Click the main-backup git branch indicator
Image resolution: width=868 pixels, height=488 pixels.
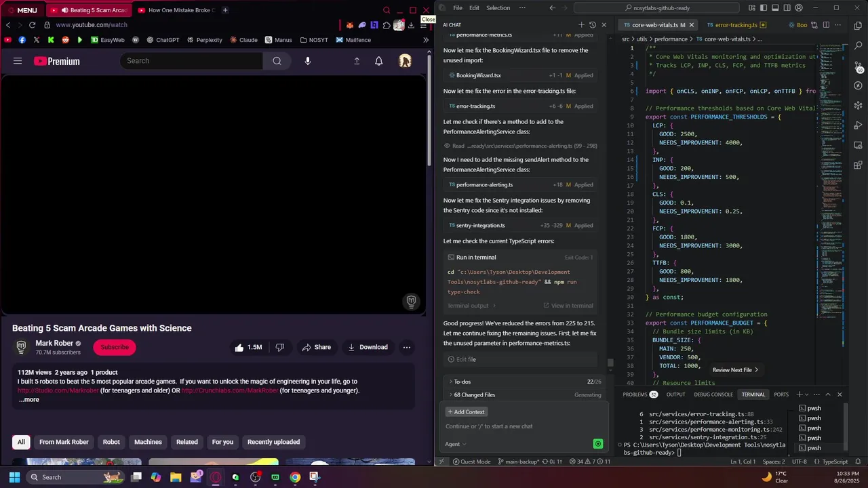point(518,462)
